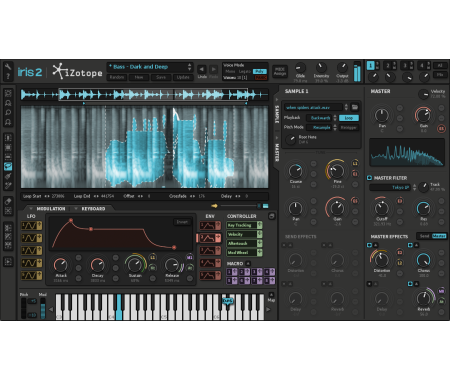Viewport: 450px width, 380px height.
Task: Select LFO 3 modulation source
Action: coord(32,251)
